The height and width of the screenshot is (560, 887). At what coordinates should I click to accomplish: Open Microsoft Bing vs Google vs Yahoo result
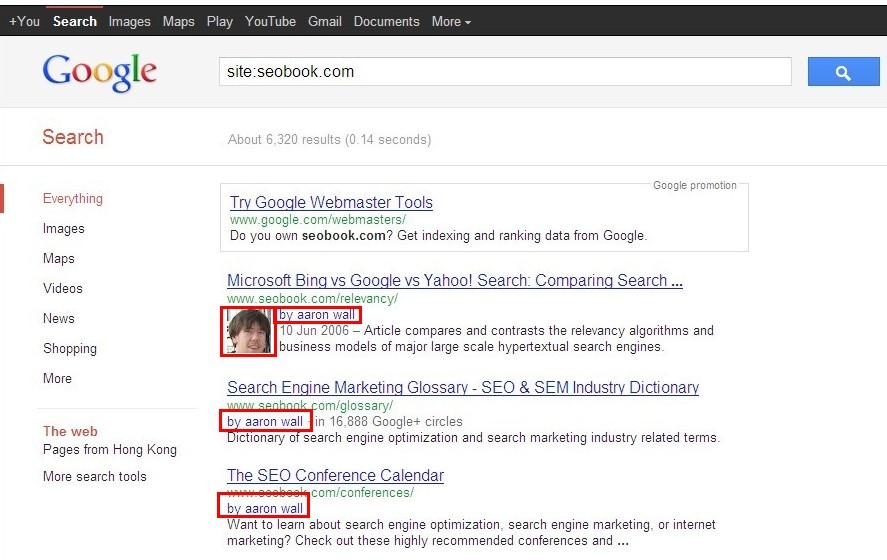(x=455, y=281)
